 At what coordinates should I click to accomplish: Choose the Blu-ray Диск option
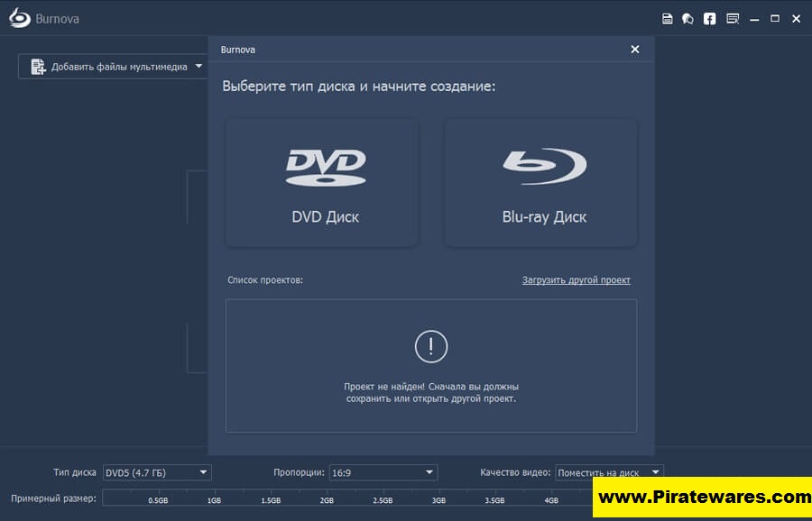pos(541,183)
